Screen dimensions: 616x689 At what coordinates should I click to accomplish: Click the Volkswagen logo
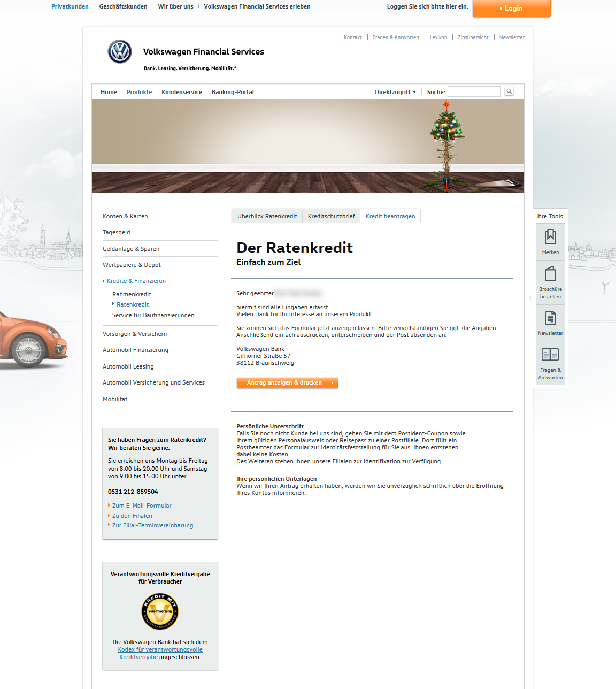pos(120,52)
